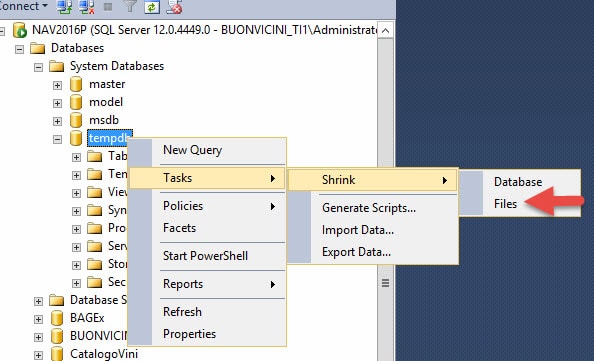Click the model database cylinder icon
594x361 pixels.
coord(76,102)
